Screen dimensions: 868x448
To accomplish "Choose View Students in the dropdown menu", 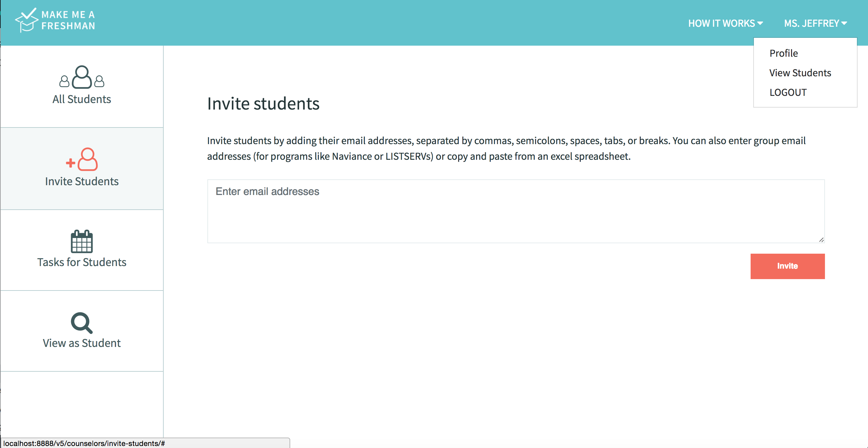I will pyautogui.click(x=800, y=73).
